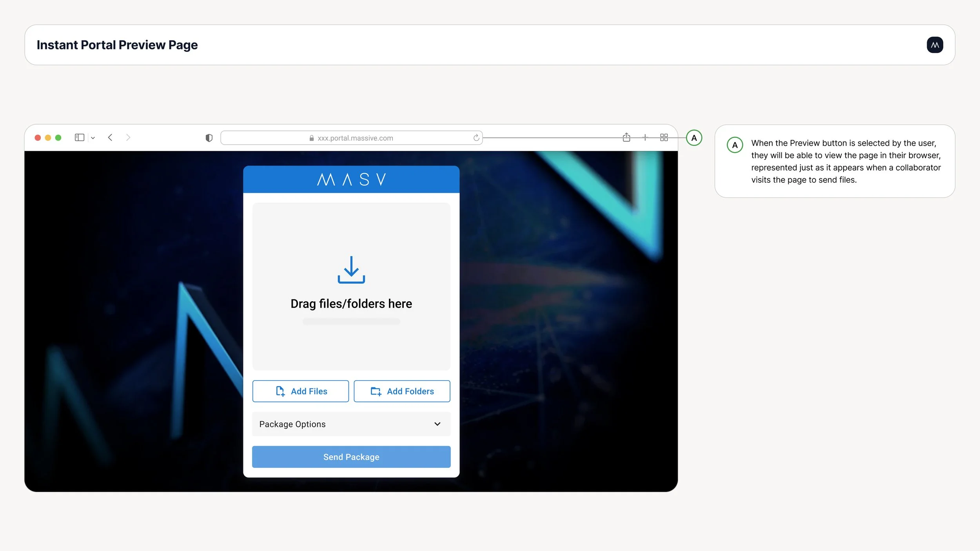Click the lock icon next to the URL
This screenshot has height=551, width=980.
(311, 138)
